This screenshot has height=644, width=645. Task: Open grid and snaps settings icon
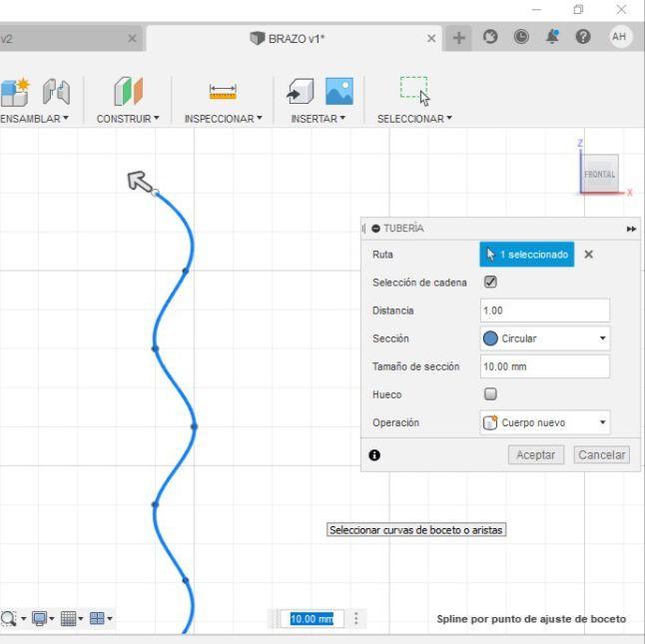[x=68, y=618]
